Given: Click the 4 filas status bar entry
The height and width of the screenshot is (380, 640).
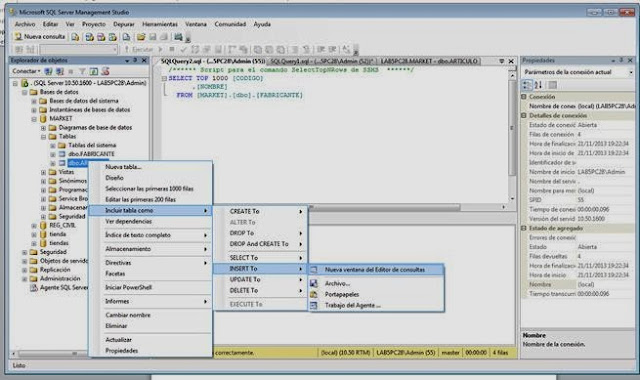Looking at the screenshot, I should [x=500, y=353].
